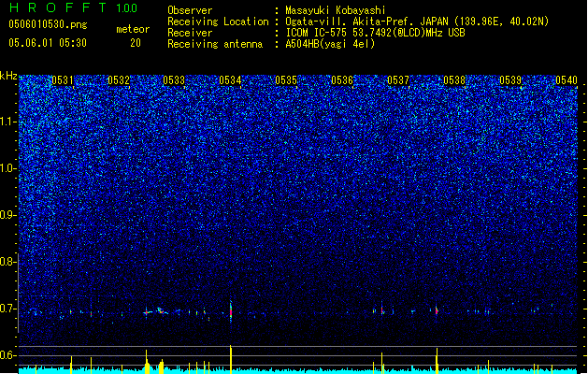Click the 0536 time marker
Screen dimensions: 588x374
[x=342, y=80]
